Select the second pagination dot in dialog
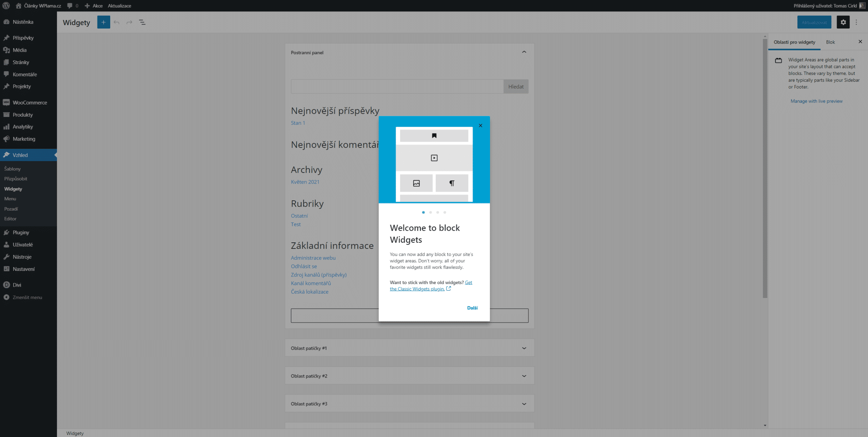Viewport: 868px width, 437px height. 430,212
